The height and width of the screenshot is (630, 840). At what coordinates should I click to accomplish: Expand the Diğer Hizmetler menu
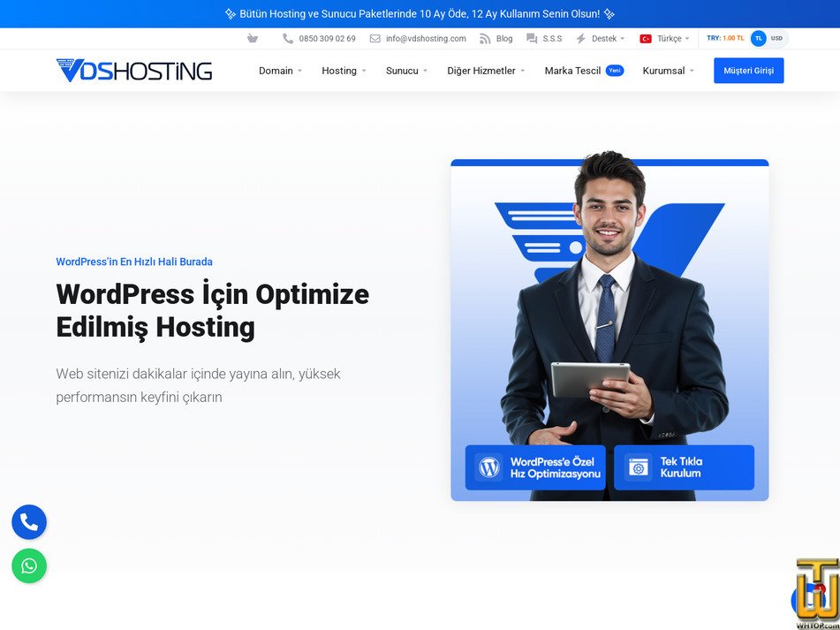[486, 71]
